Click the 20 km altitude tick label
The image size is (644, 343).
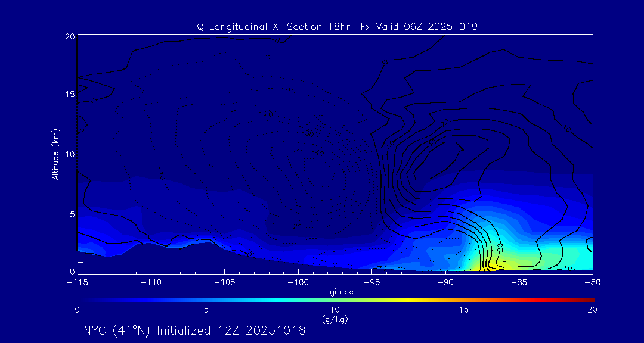point(69,36)
